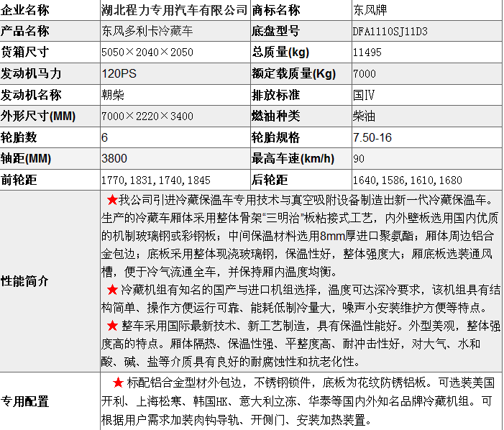
Task: Click the 专用配置 row header
Action: pyautogui.click(x=24, y=401)
